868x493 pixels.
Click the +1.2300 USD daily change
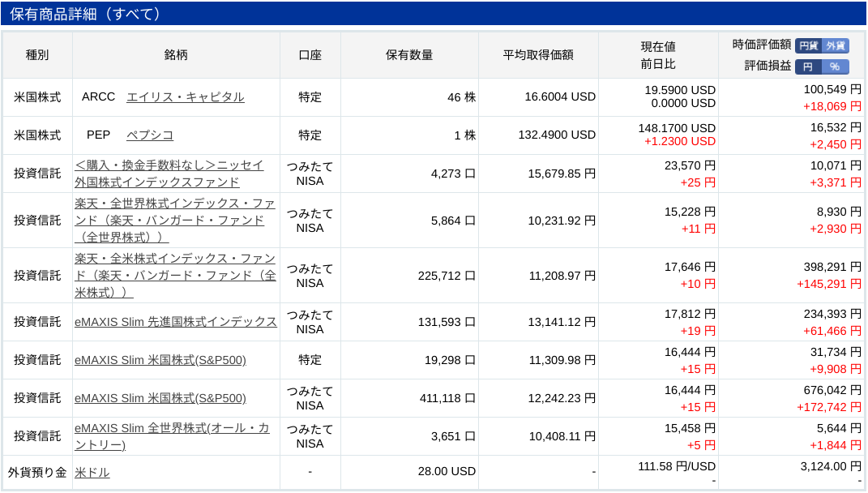pyautogui.click(x=680, y=142)
